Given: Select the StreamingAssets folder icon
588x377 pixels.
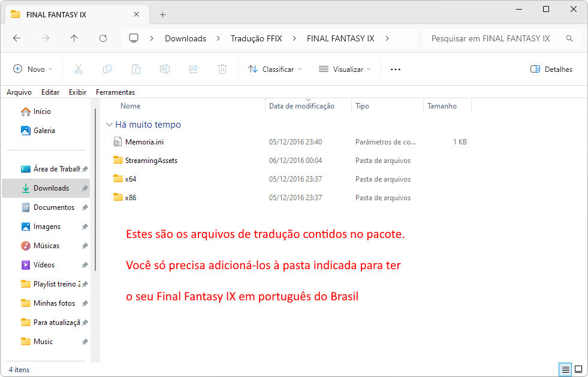Looking at the screenshot, I should click(117, 160).
